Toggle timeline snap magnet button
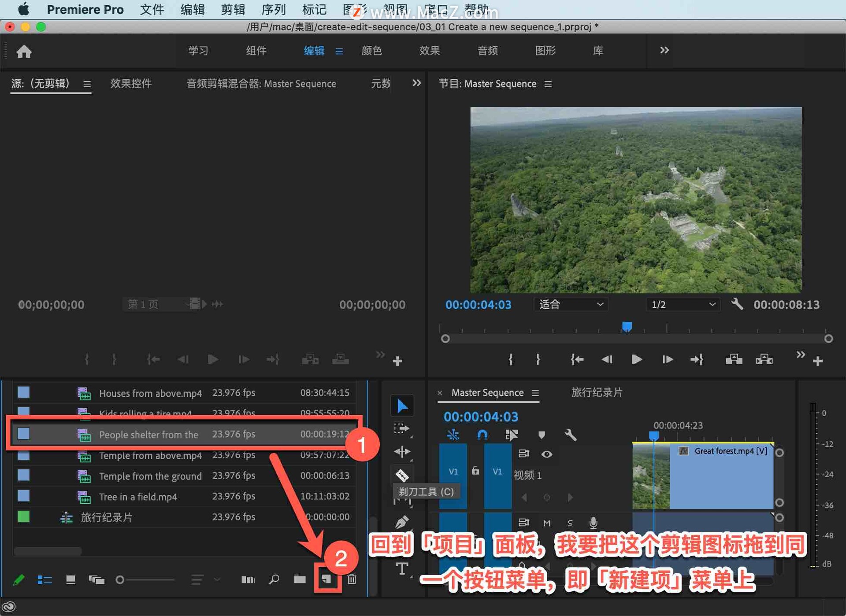Viewport: 846px width, 616px height. pyautogui.click(x=482, y=435)
